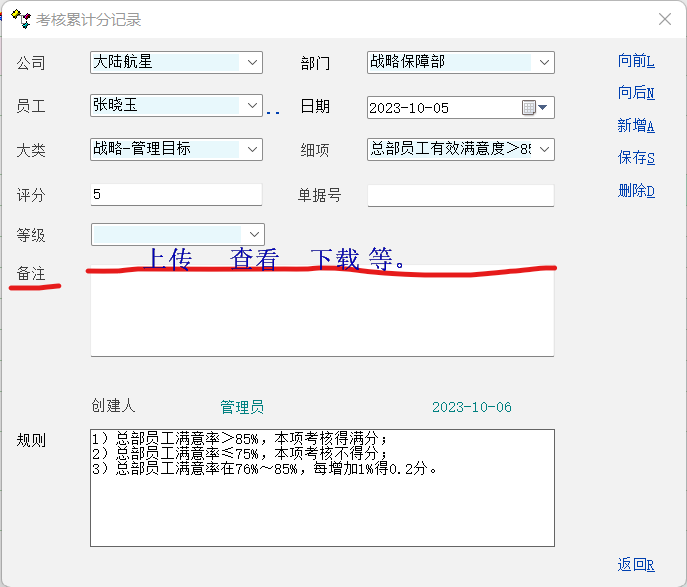The height and width of the screenshot is (587, 687).
Task: Expand the 员工 combo box
Action: tap(252, 105)
